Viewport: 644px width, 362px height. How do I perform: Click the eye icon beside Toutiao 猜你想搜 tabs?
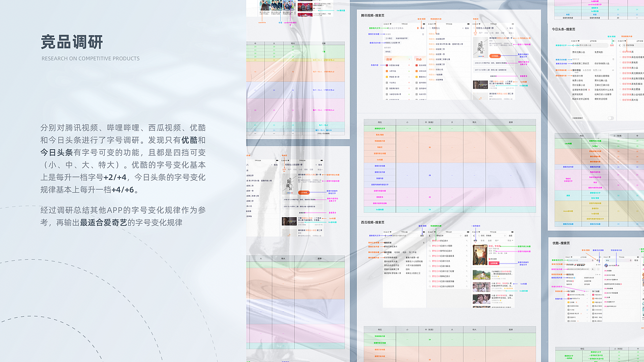[613, 70]
